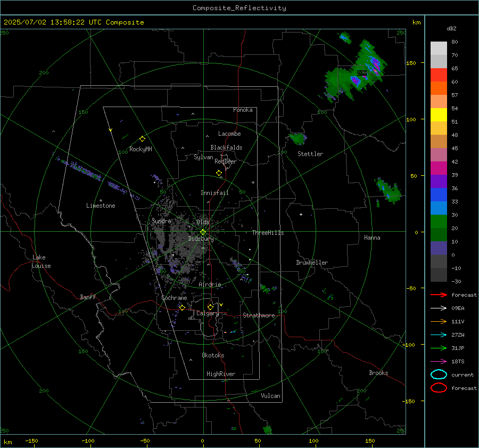Screen dimensions: 479x448
Task: Click the RedDeer label
Action: [226, 161]
